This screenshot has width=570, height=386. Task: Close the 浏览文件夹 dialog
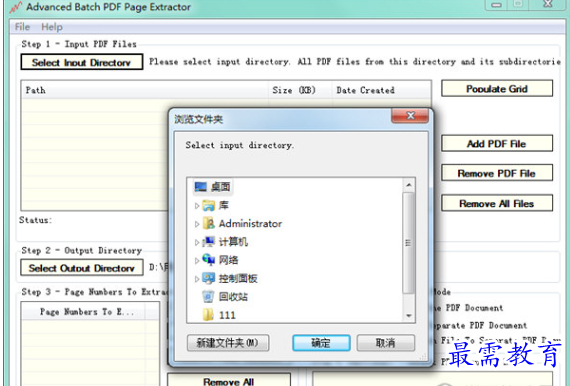pyautogui.click(x=410, y=116)
